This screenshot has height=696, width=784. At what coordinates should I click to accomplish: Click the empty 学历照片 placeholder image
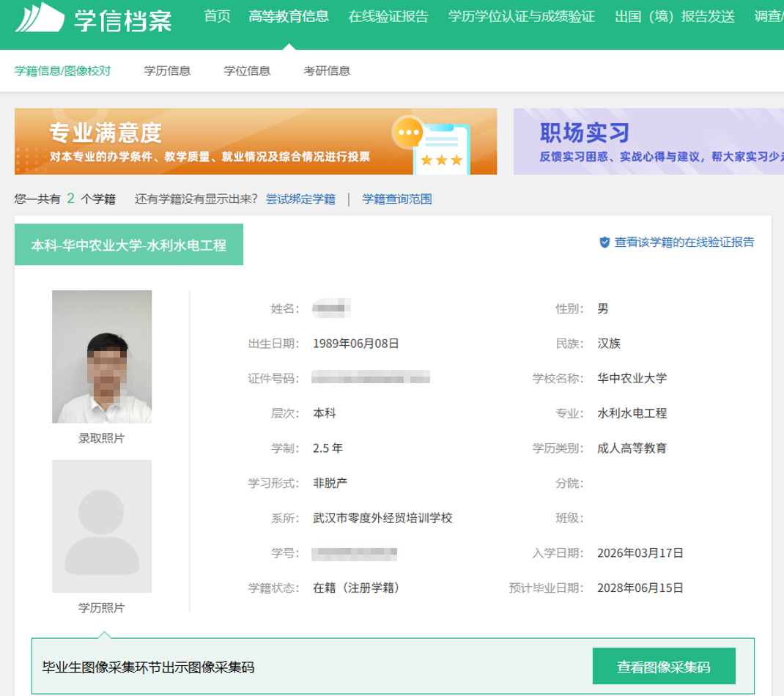pyautogui.click(x=102, y=526)
